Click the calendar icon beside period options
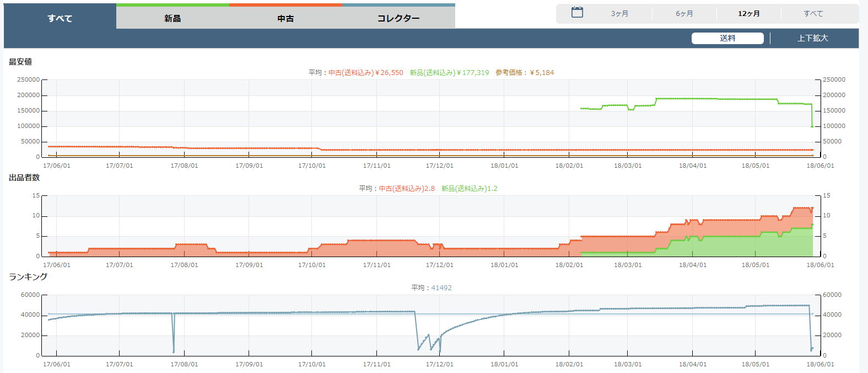The height and width of the screenshot is (373, 868). point(577,13)
